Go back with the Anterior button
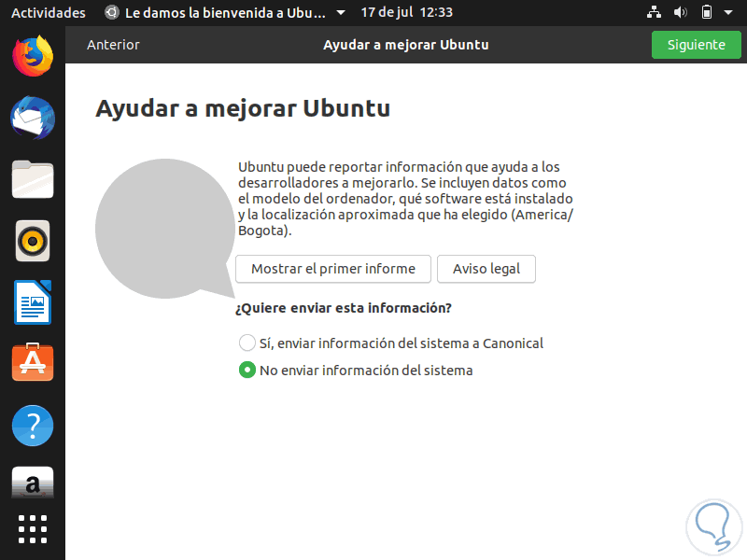747x560 pixels. tap(113, 45)
